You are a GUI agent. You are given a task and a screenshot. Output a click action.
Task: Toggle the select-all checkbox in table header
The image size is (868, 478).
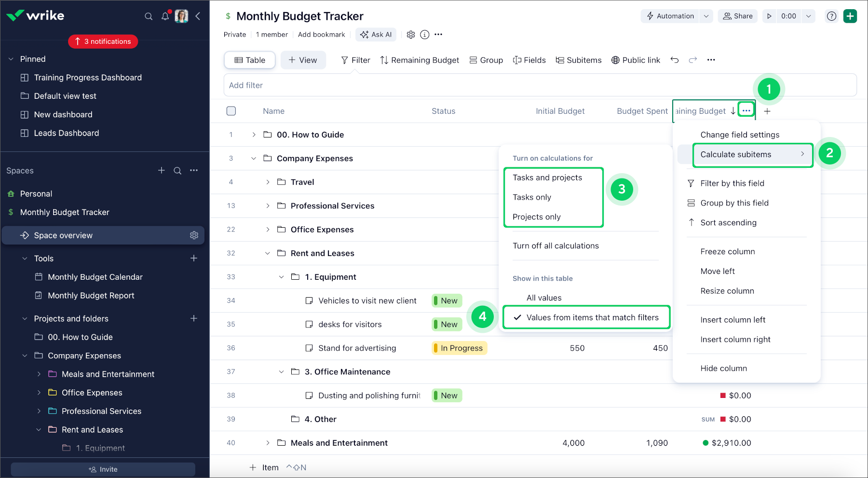tap(231, 111)
